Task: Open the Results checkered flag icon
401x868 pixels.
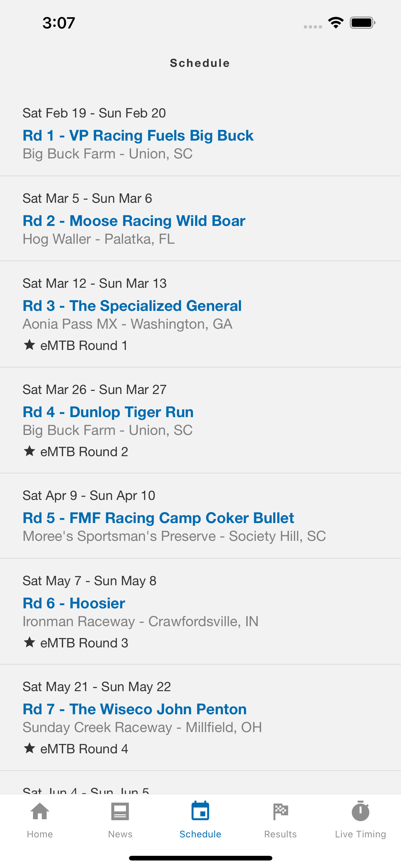Action: [x=280, y=811]
